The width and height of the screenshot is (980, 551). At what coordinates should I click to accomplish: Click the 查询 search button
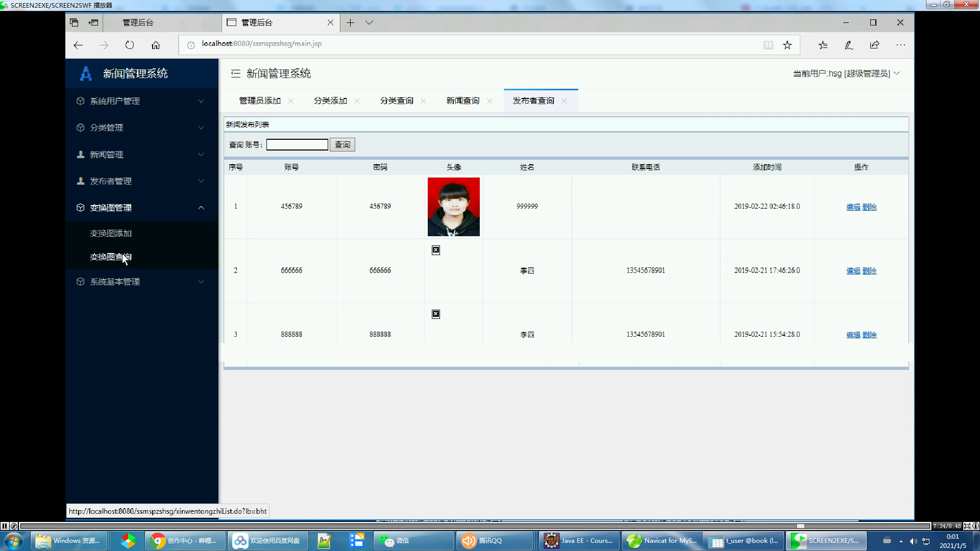(342, 145)
